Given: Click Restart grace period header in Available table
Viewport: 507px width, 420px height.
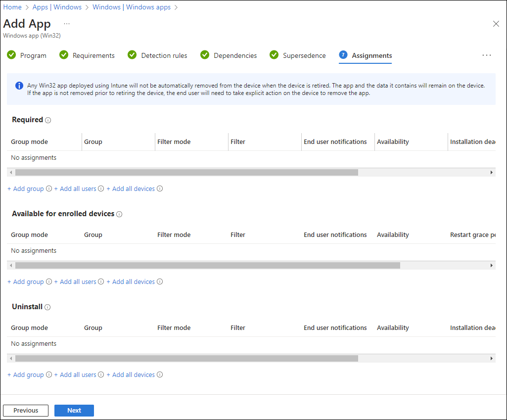Looking at the screenshot, I should tap(473, 234).
